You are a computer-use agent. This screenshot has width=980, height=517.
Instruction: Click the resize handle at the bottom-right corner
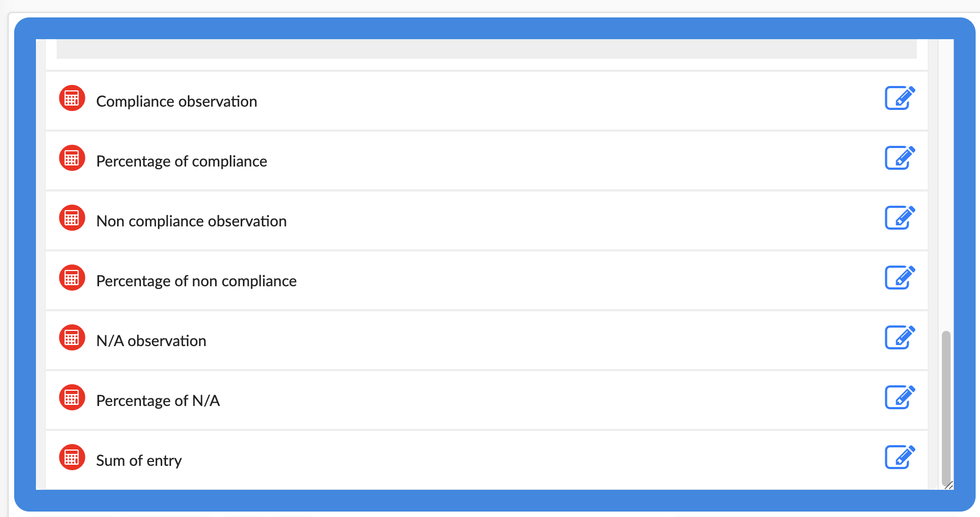[949, 485]
